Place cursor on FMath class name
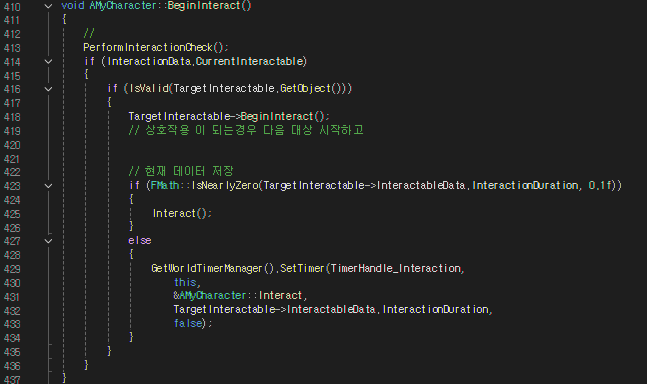 (165, 186)
